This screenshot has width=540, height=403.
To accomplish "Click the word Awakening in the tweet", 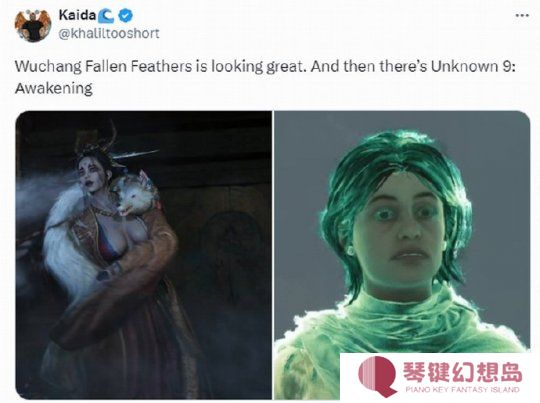I will [x=54, y=89].
